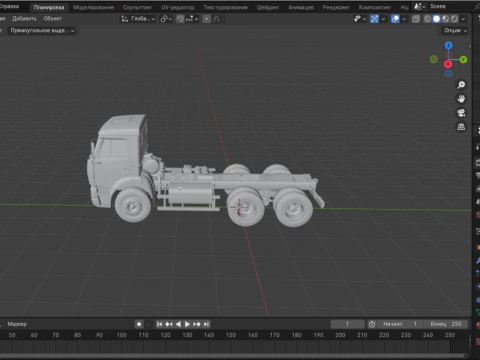Switch to Текстурирование workspace tab
The image size is (480, 360).
tap(225, 7)
